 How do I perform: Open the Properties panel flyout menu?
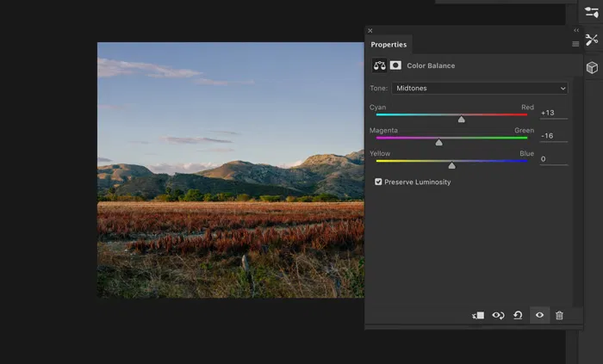click(575, 44)
